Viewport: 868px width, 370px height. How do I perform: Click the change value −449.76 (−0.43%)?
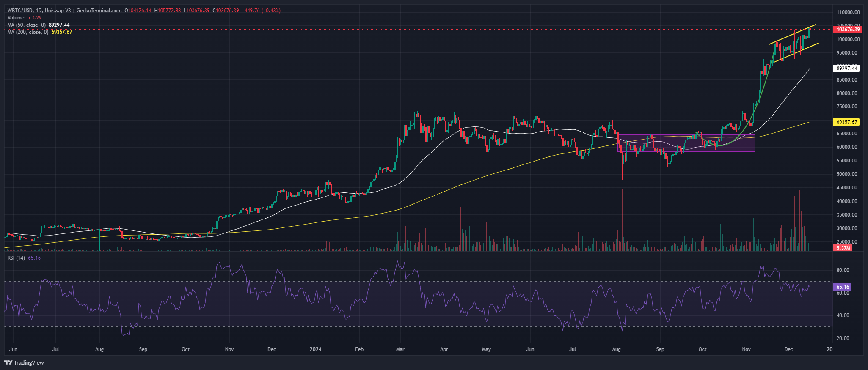(261, 11)
